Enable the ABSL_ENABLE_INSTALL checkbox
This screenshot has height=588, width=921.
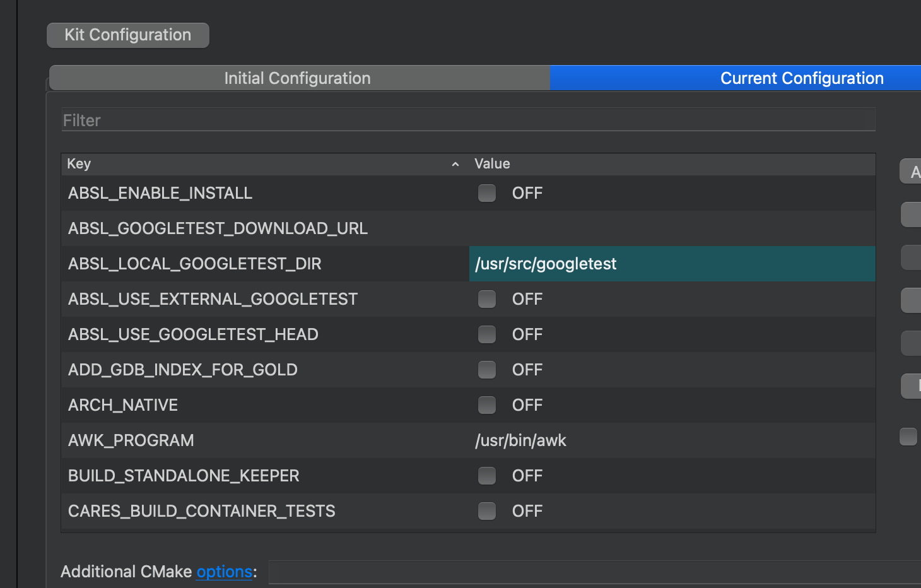[x=487, y=193]
